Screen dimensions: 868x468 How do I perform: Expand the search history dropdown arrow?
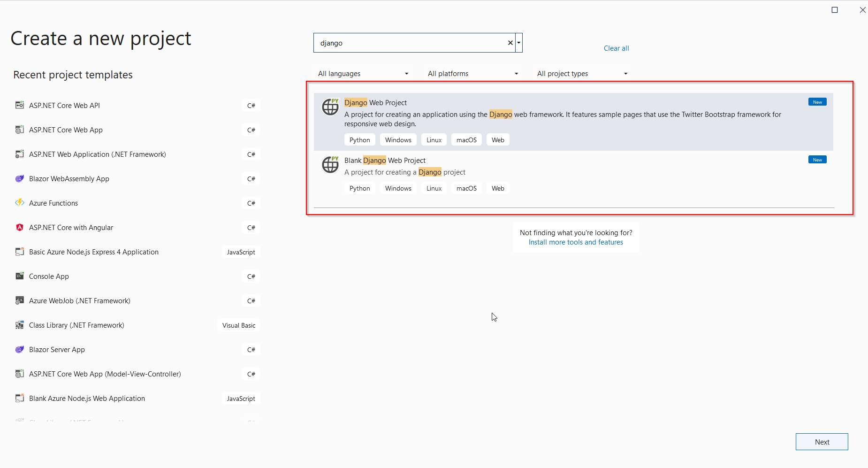tap(519, 43)
